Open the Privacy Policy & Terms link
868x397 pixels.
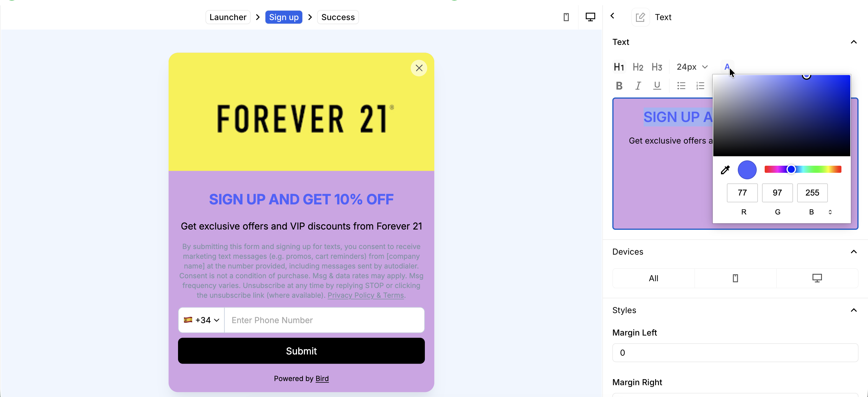coord(366,295)
